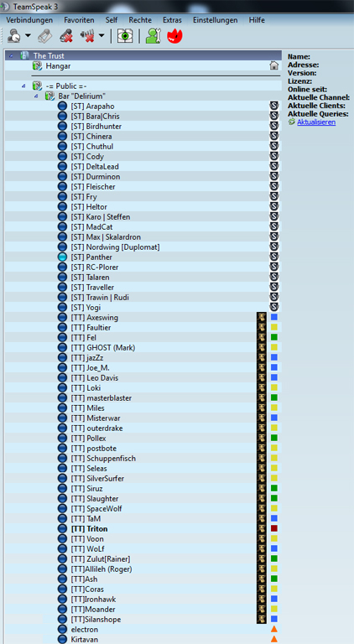Toggle microphone mute in the toolbar
Screen dimensions: 354x644
click(65, 36)
